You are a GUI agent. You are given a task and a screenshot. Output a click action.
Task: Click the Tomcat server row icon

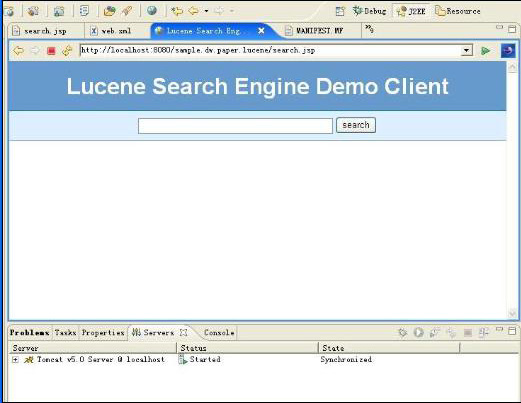29,360
